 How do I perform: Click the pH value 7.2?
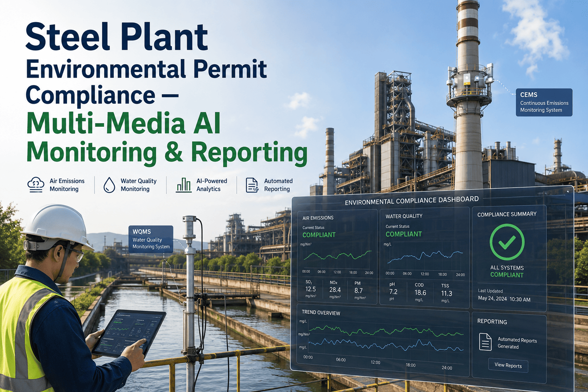tap(393, 292)
